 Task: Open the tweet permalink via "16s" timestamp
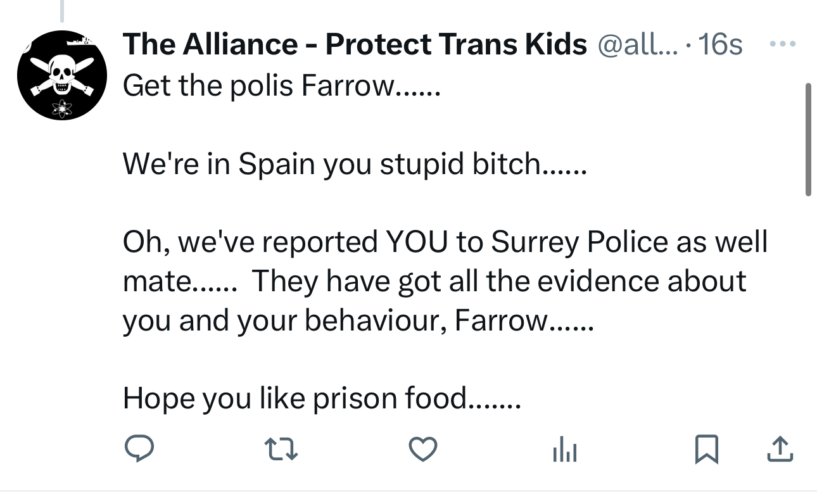coord(721,44)
